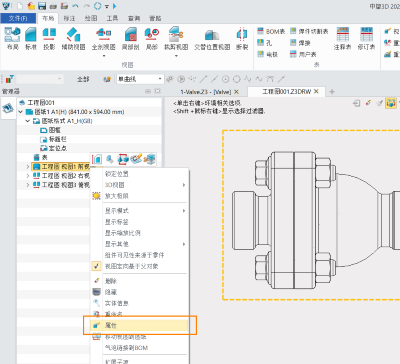
Task: Open the 3D视图 submenu
Action: pos(139,185)
